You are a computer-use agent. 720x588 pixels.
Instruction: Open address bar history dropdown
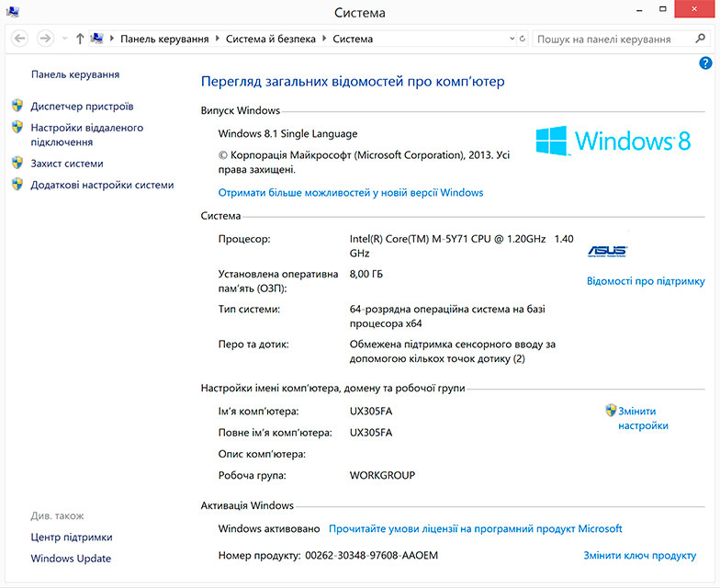pos(512,39)
